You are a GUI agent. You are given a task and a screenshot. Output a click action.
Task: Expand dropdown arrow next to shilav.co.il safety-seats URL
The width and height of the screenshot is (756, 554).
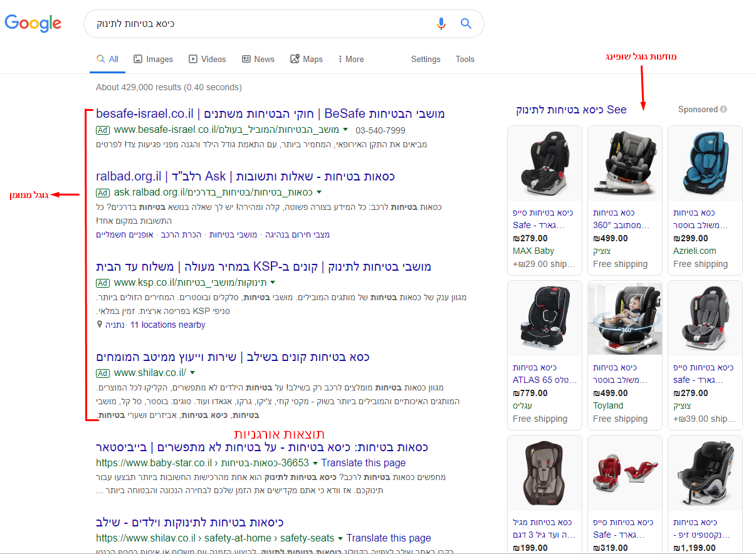340,538
